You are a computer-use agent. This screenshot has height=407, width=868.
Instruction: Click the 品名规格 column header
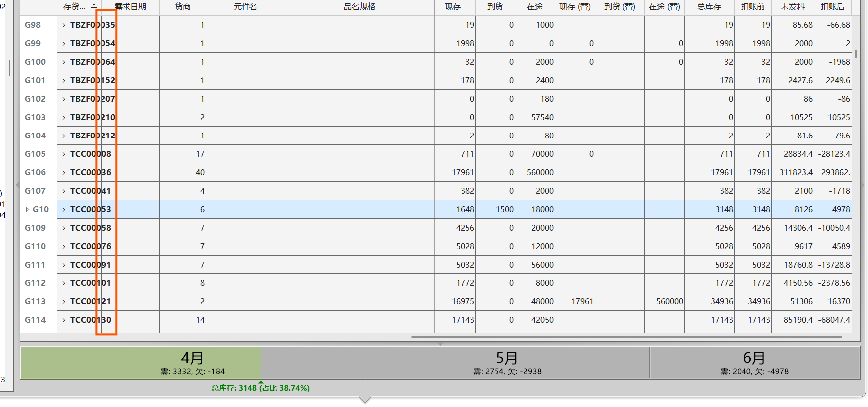click(360, 7)
